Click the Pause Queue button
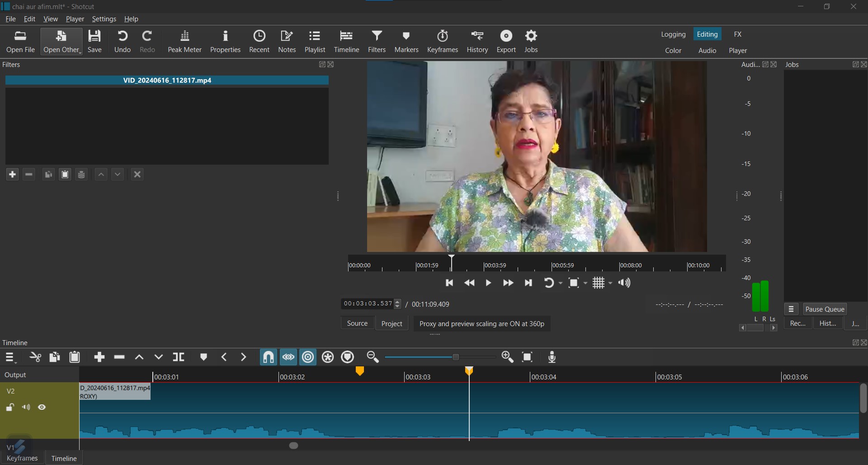The image size is (868, 465). 825,309
